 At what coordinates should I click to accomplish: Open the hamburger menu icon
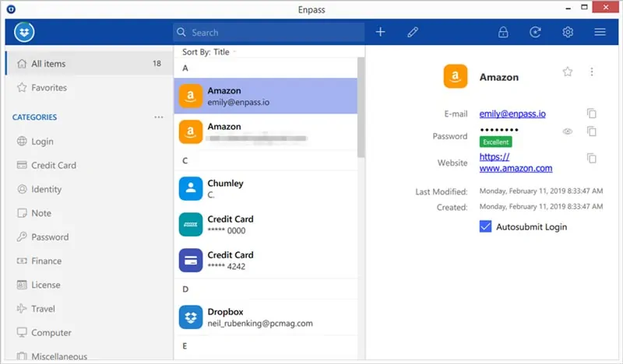[600, 32]
